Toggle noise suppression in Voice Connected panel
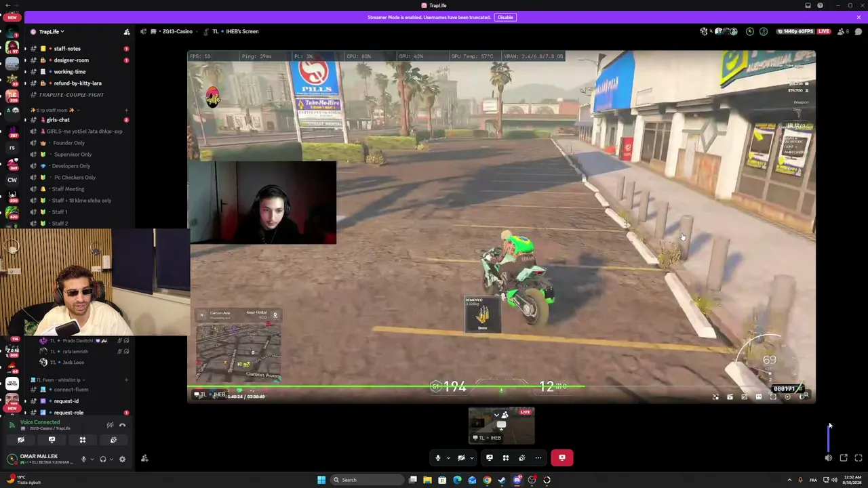This screenshot has width=868, height=488. [110, 425]
